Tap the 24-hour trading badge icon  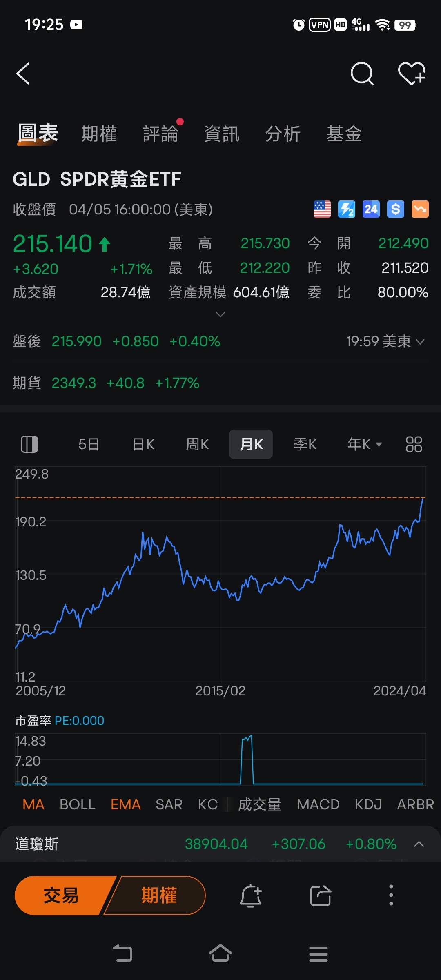pos(371,209)
